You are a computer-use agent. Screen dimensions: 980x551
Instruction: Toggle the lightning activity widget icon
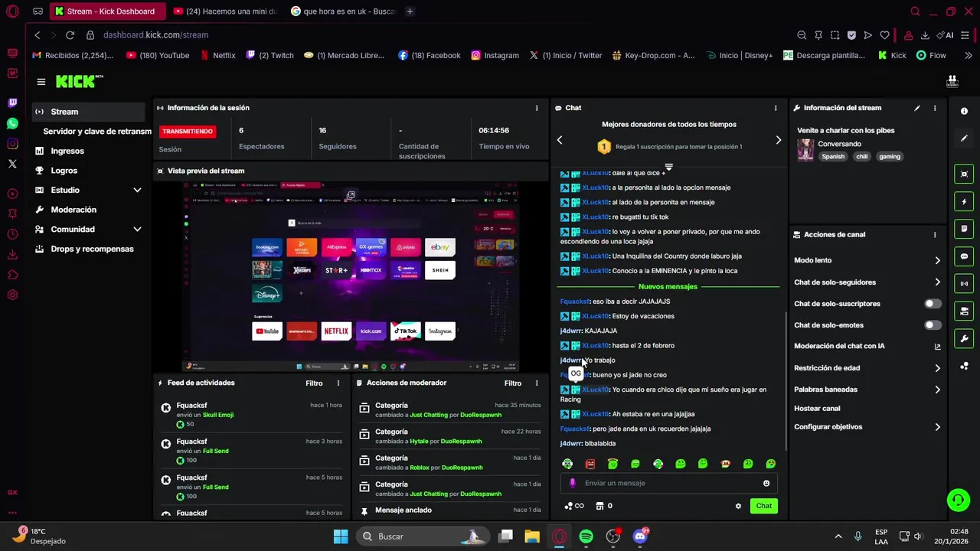[964, 202]
